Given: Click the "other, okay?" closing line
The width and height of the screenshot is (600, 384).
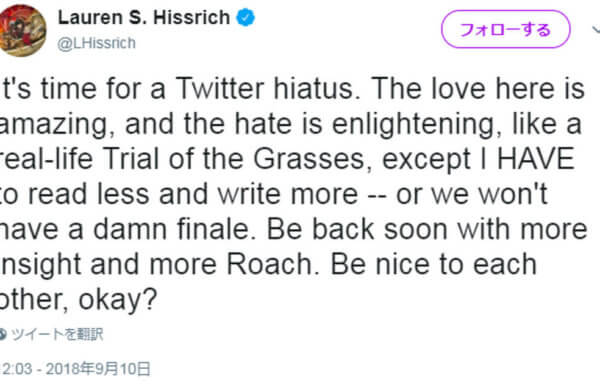Looking at the screenshot, I should pos(78,300).
